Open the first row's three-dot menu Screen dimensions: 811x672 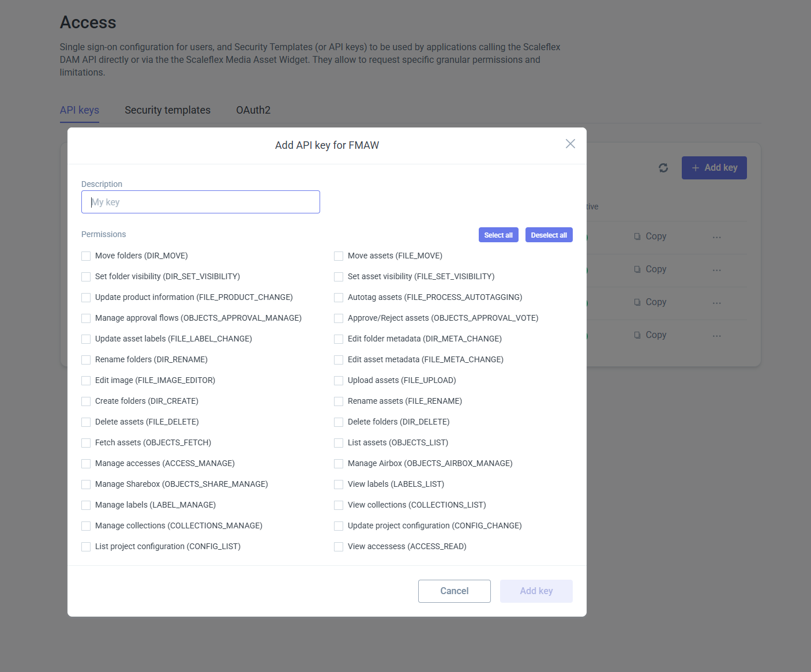716,237
